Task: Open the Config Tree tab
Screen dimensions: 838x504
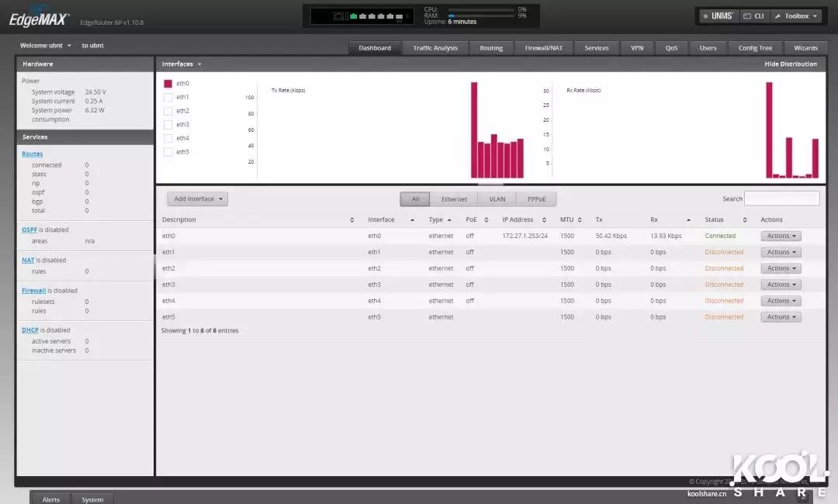Action: (x=755, y=48)
